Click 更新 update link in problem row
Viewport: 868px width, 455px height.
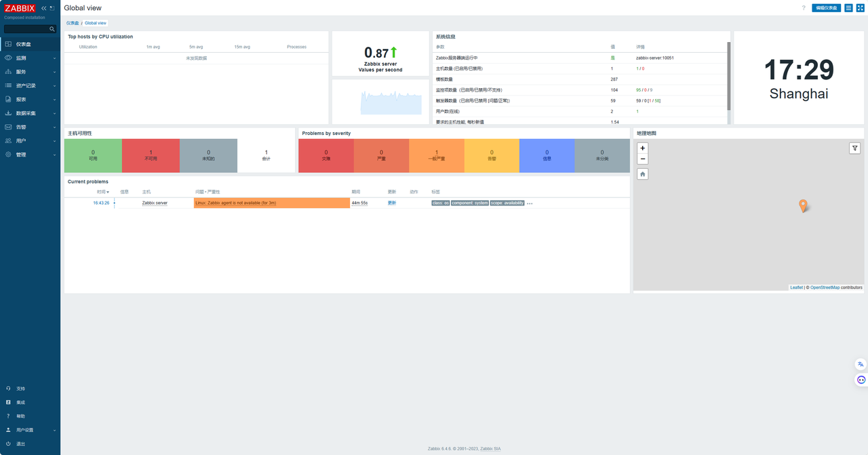click(392, 203)
